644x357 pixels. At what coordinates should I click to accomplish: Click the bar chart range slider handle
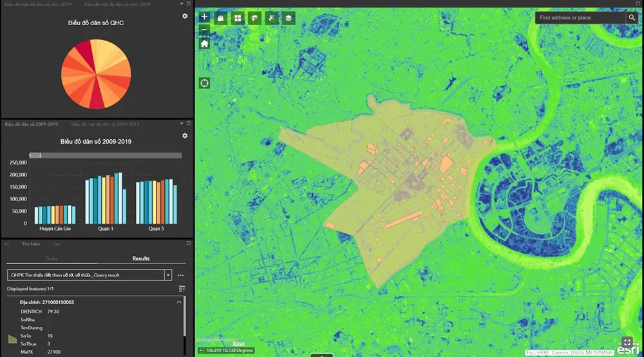pos(38,155)
